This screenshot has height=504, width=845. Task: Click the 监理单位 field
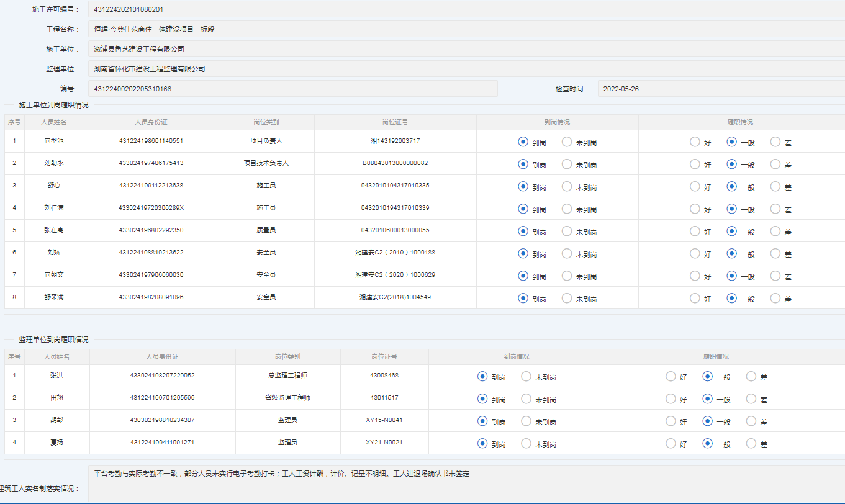tap(466, 69)
